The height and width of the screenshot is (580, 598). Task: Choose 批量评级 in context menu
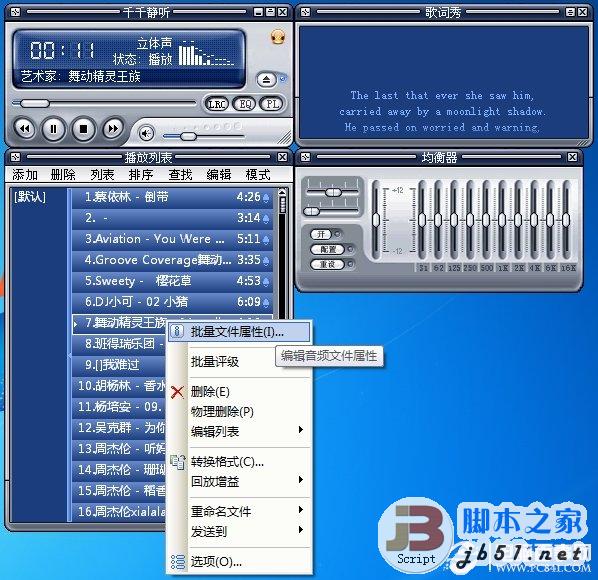[239, 361]
